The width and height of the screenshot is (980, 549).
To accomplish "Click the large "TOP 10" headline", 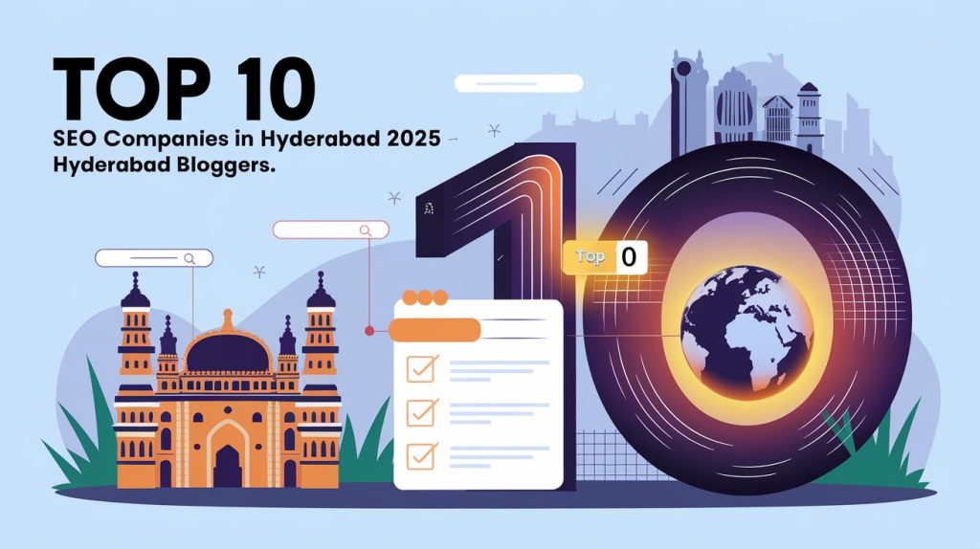I will pos(185,88).
